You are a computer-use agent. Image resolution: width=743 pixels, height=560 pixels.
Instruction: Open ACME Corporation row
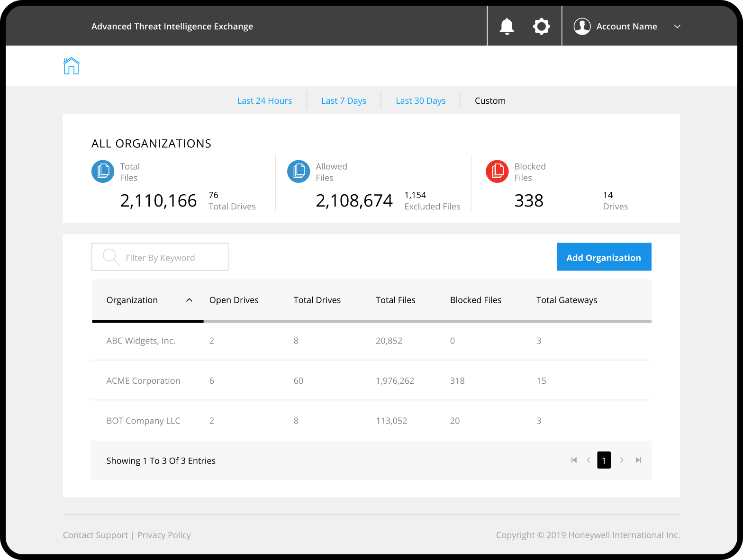371,380
